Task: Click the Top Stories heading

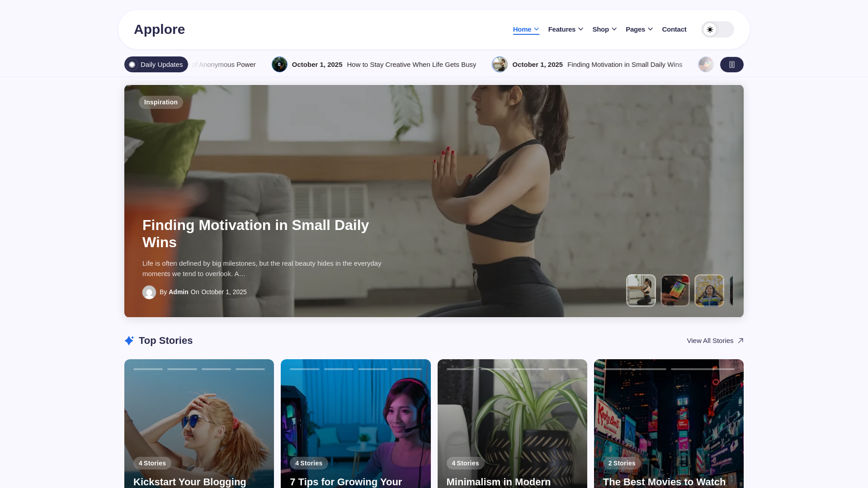Action: (165, 341)
